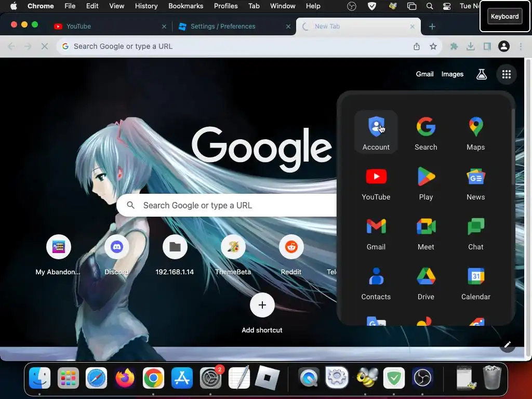Close the YouTube tab
Viewport: 532px width, 399px height.
click(x=164, y=26)
